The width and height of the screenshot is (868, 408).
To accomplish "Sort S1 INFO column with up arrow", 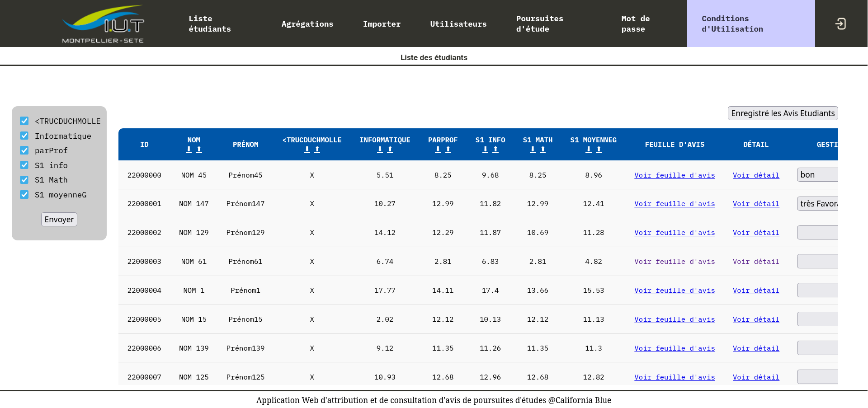I will click(x=495, y=150).
